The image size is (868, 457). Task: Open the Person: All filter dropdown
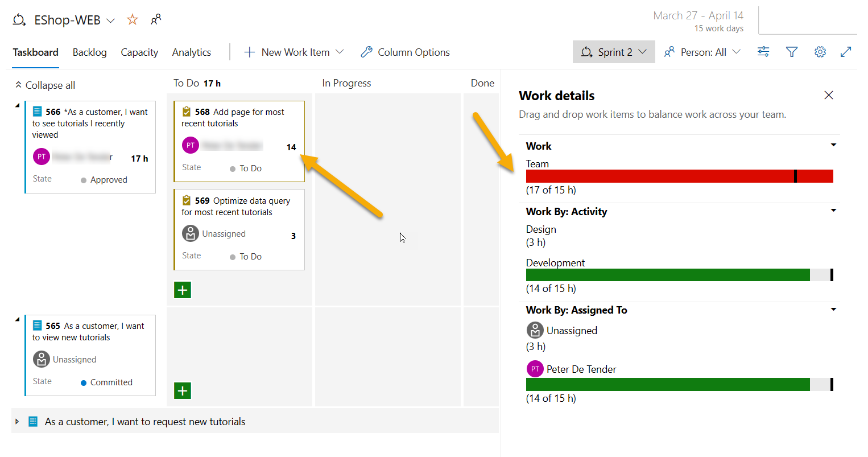coord(702,52)
